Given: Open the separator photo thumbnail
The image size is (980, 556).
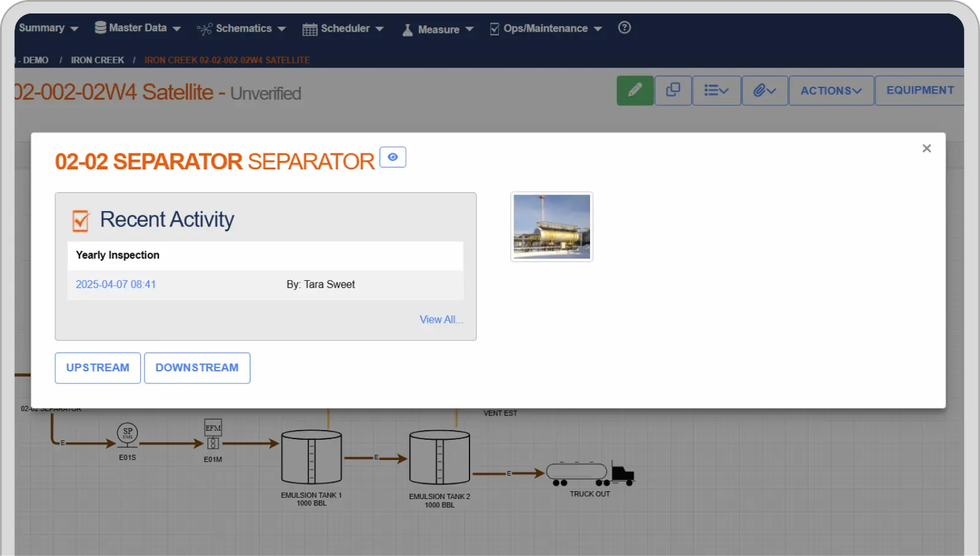Looking at the screenshot, I should coord(552,226).
